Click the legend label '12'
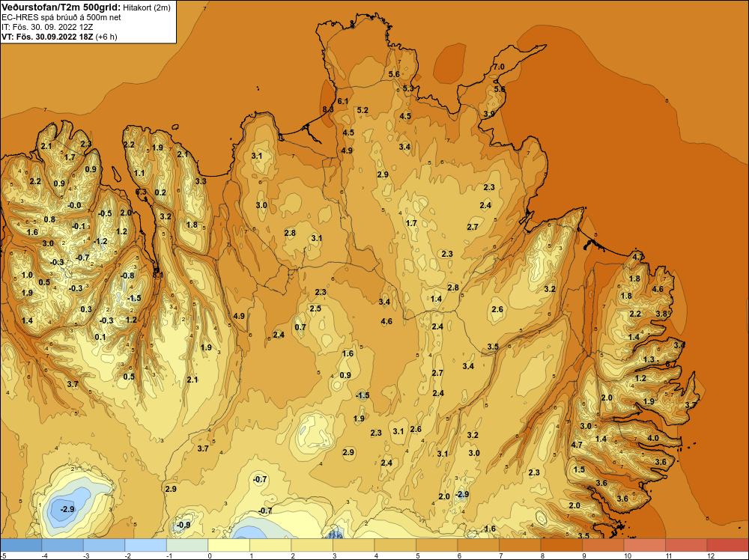 tap(710, 556)
